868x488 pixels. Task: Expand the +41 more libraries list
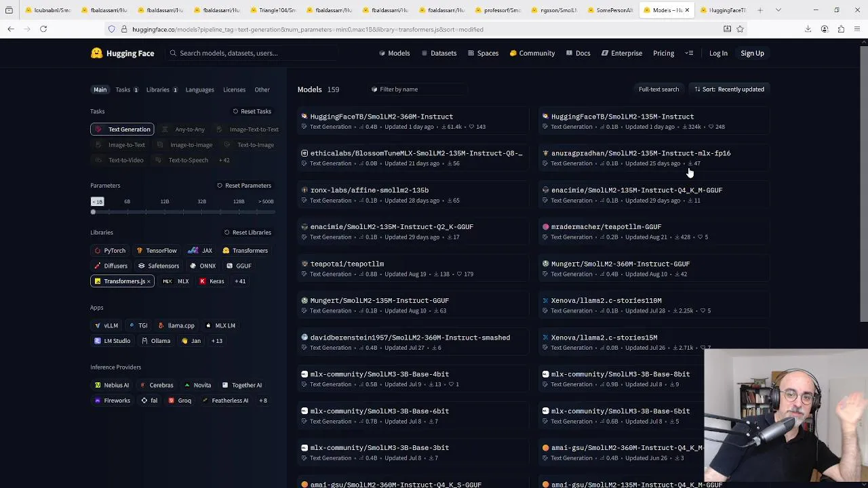coord(240,281)
